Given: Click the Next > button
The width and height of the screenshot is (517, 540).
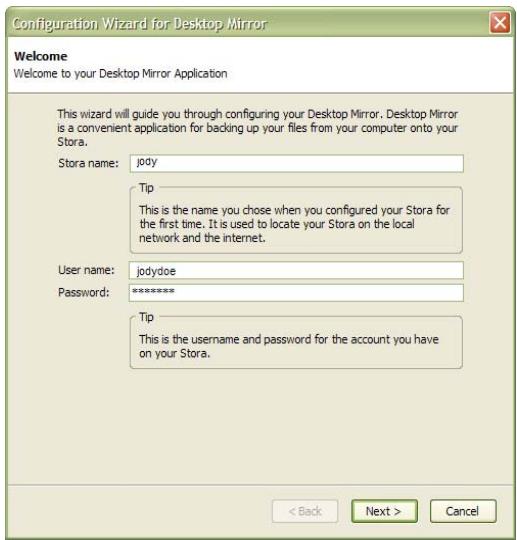Looking at the screenshot, I should [384, 511].
